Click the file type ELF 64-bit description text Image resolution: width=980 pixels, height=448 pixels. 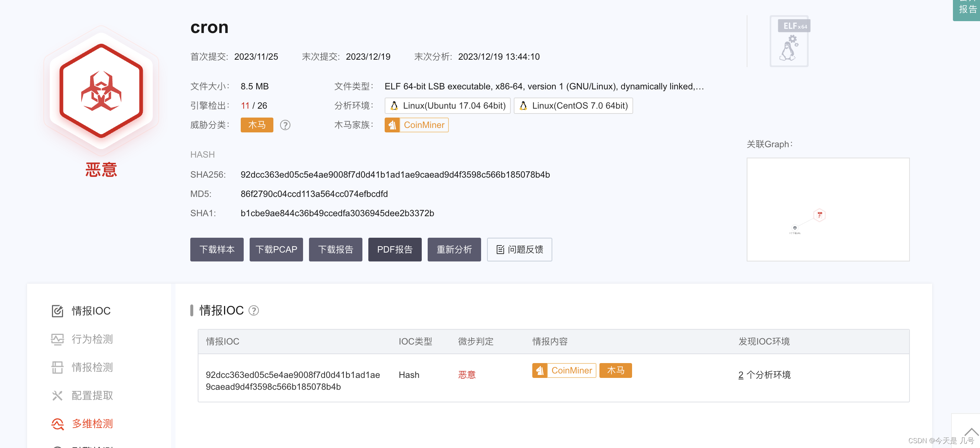click(x=544, y=86)
